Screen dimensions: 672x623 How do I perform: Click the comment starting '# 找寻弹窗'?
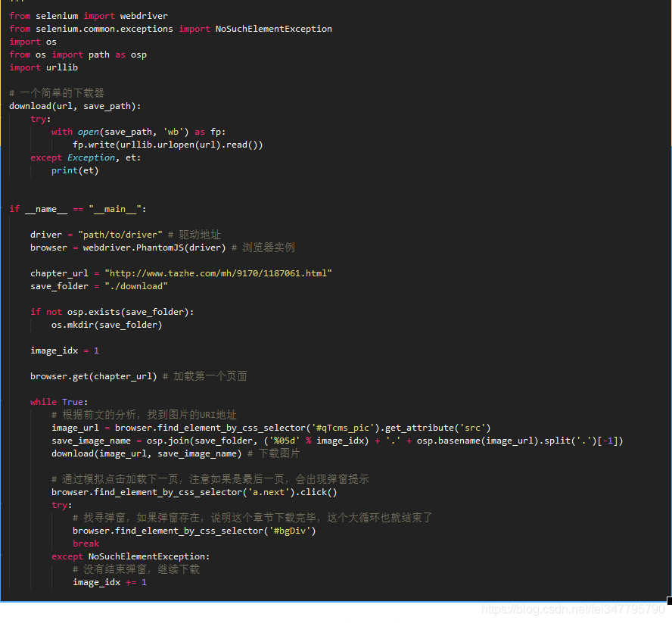(253, 518)
